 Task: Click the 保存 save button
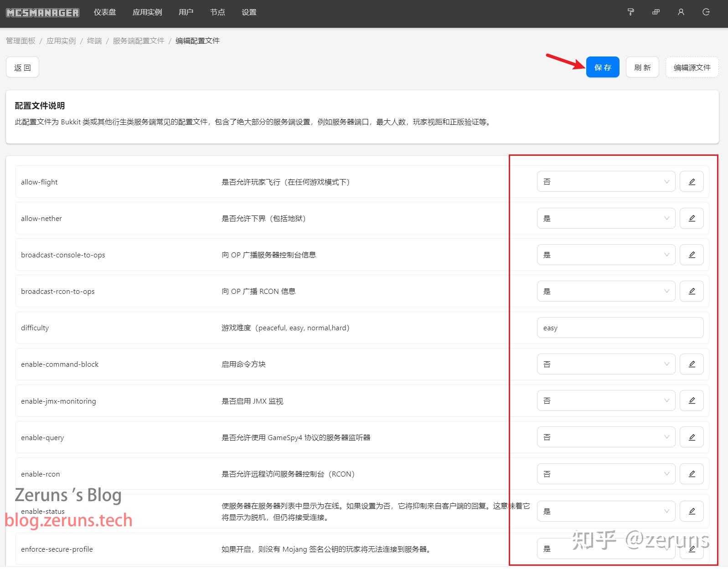point(603,67)
